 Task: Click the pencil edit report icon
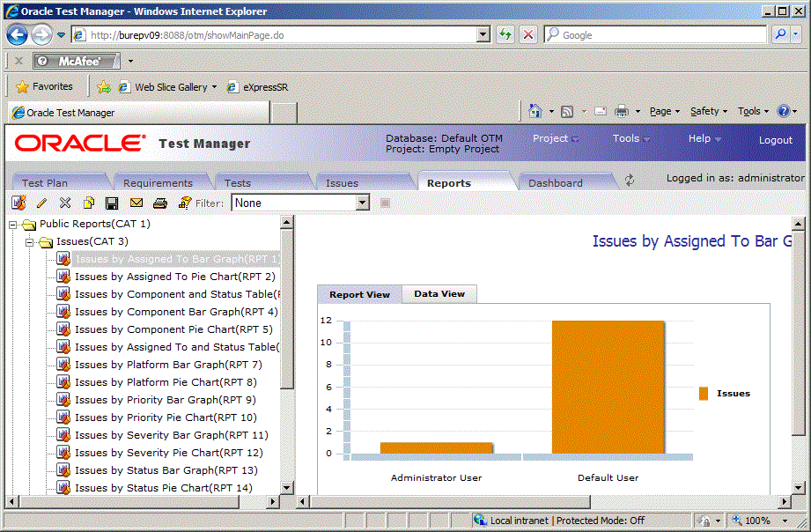click(42, 203)
